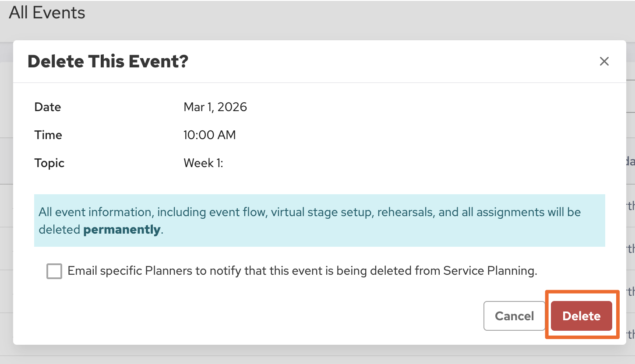635x364 pixels.
Task: Click 'virtual stage setup' in the warning text
Action: tap(322, 212)
